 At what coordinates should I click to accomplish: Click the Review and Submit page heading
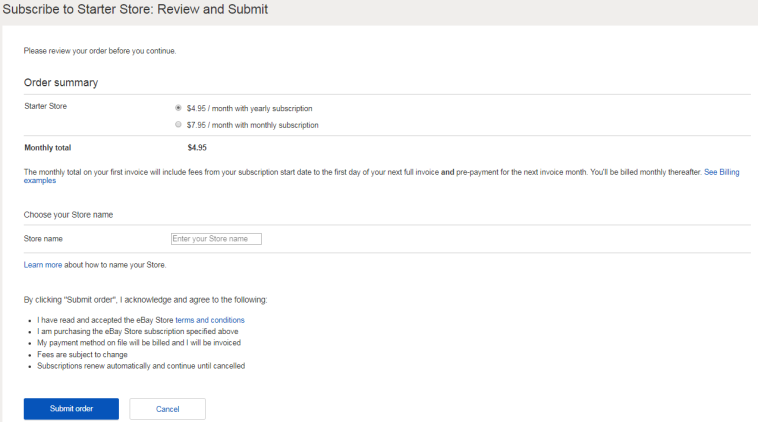coord(134,9)
